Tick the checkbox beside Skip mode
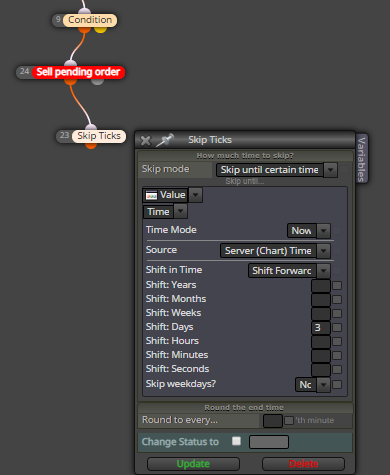 point(344,170)
